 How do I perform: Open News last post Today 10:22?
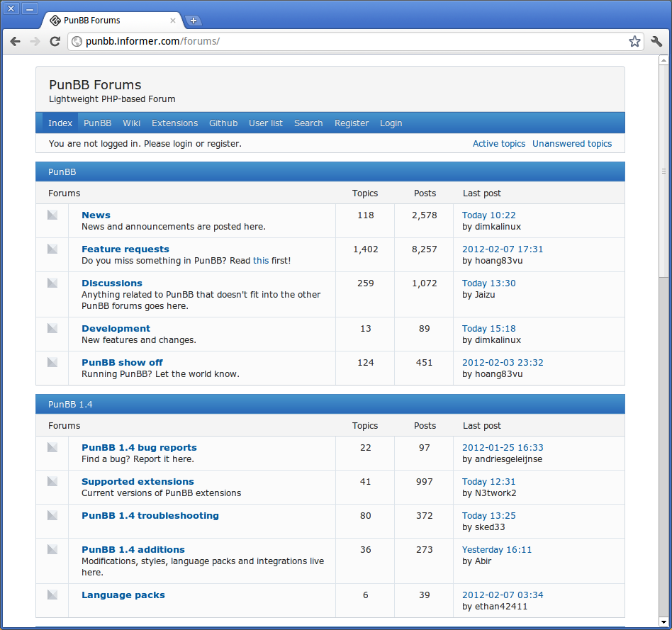(488, 215)
